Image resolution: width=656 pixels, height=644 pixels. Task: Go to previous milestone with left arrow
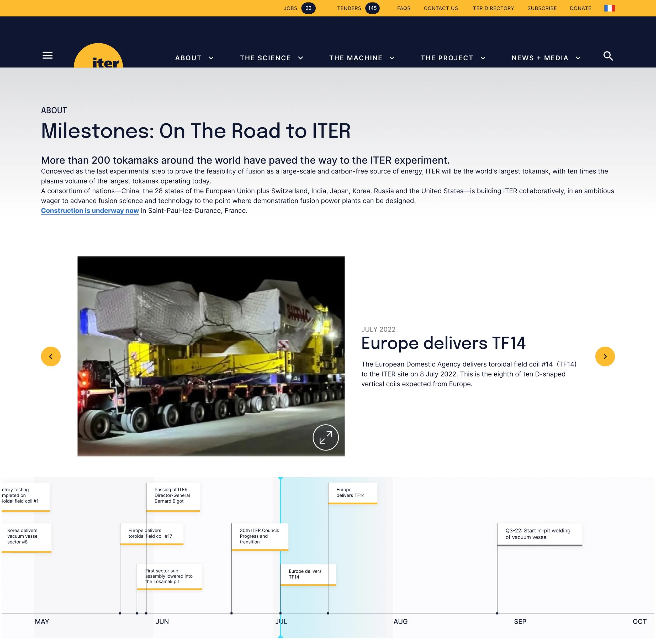click(51, 356)
